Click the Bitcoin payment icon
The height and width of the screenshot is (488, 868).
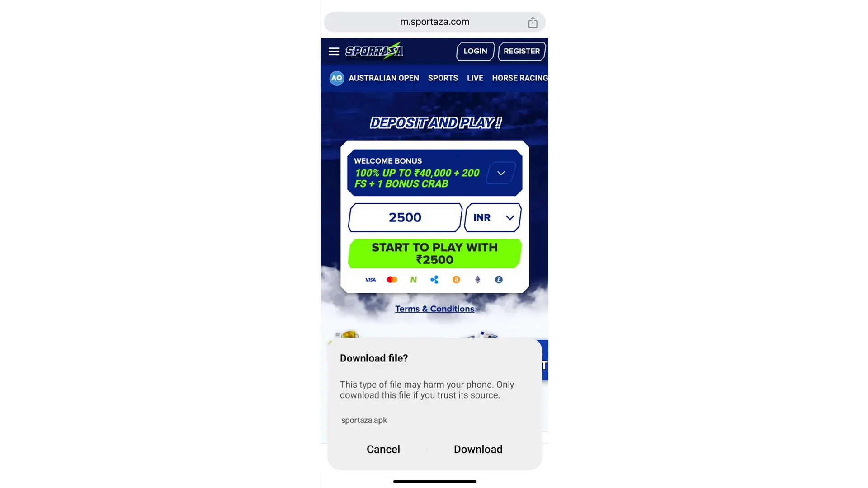[x=455, y=279]
